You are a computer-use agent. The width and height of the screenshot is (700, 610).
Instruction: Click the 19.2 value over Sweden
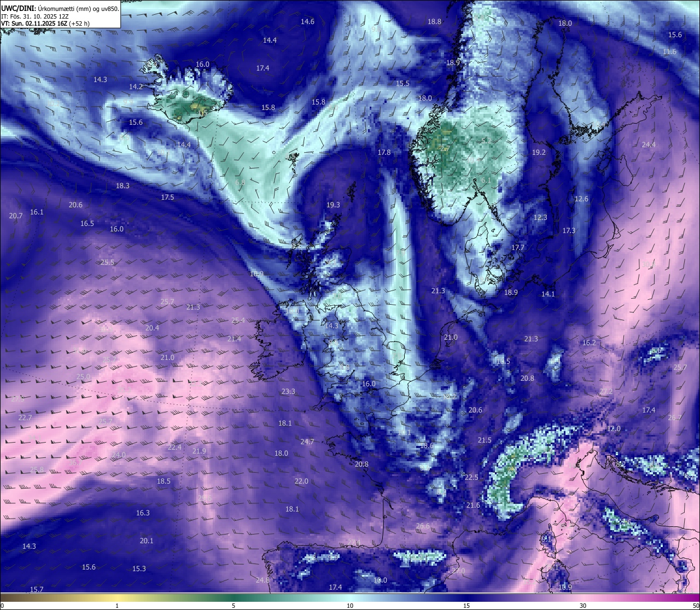click(x=539, y=153)
